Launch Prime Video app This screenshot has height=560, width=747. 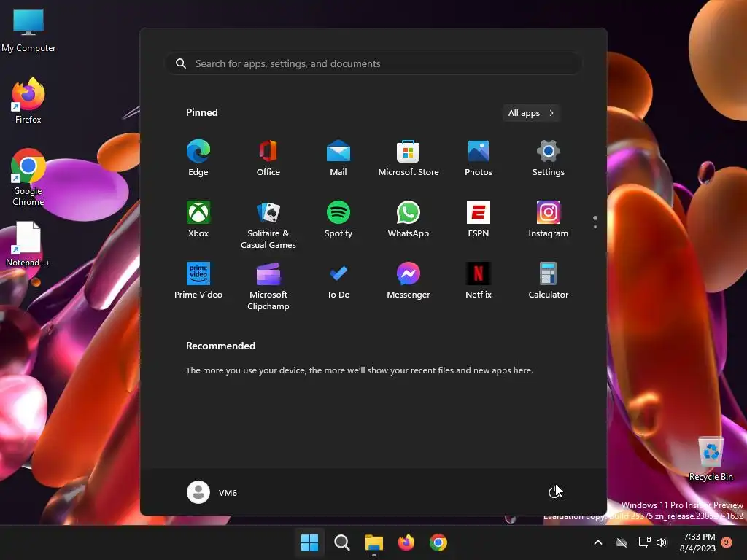tap(198, 280)
